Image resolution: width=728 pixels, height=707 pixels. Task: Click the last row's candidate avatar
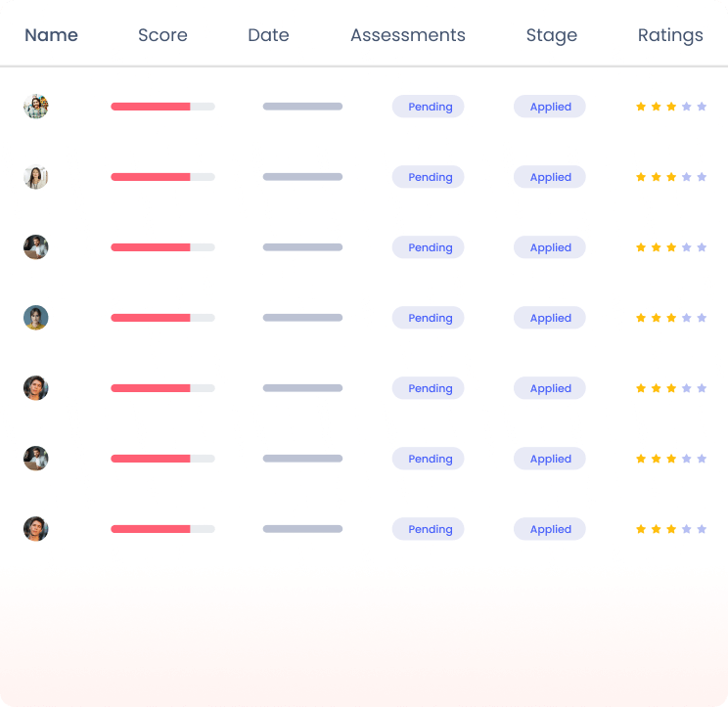(36, 529)
